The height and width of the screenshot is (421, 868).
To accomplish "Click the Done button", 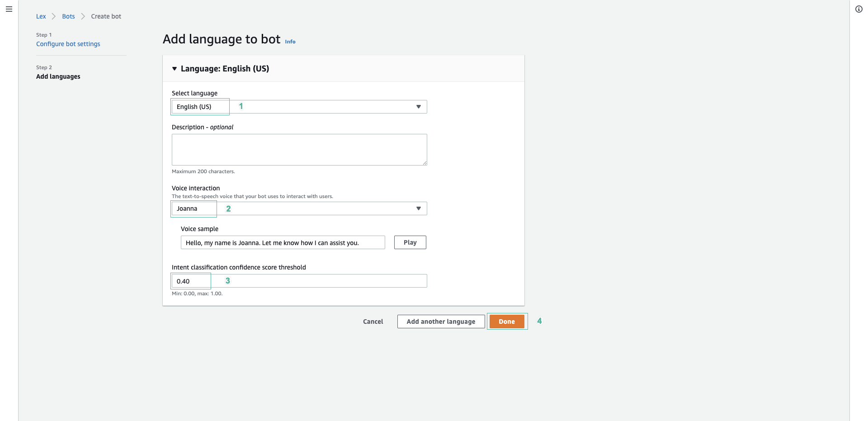I will pos(507,322).
